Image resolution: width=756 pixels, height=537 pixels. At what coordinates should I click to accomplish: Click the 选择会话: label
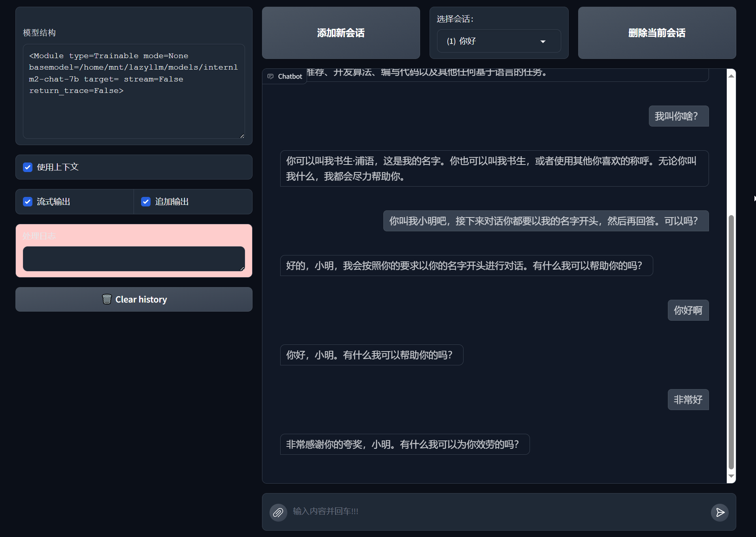click(x=455, y=19)
